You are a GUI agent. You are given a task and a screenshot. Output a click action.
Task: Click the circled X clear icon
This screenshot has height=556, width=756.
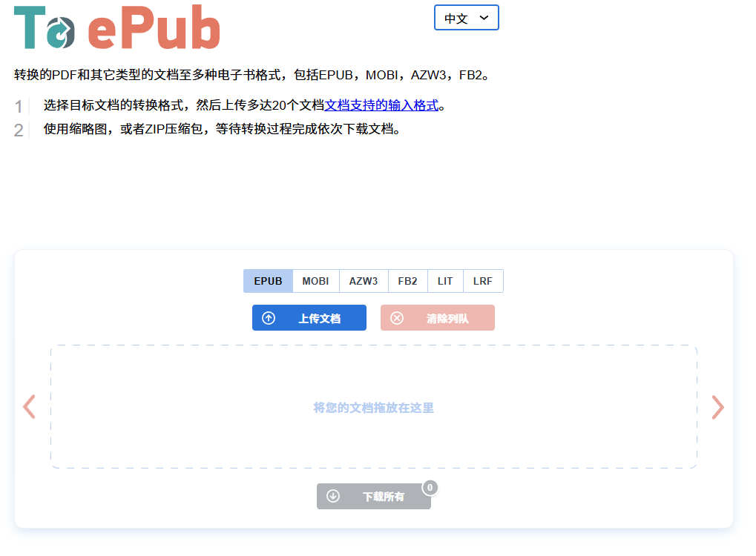[x=397, y=318]
